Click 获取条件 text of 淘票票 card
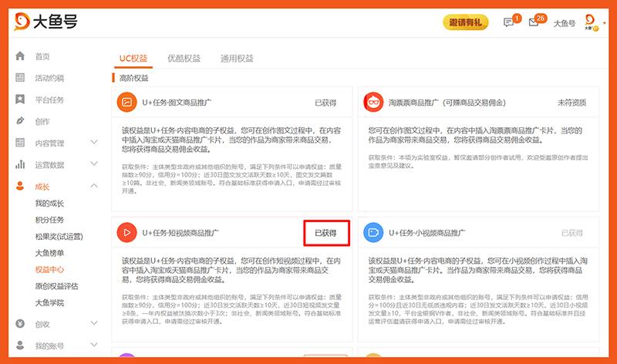The height and width of the screenshot is (364, 617). coord(478,161)
